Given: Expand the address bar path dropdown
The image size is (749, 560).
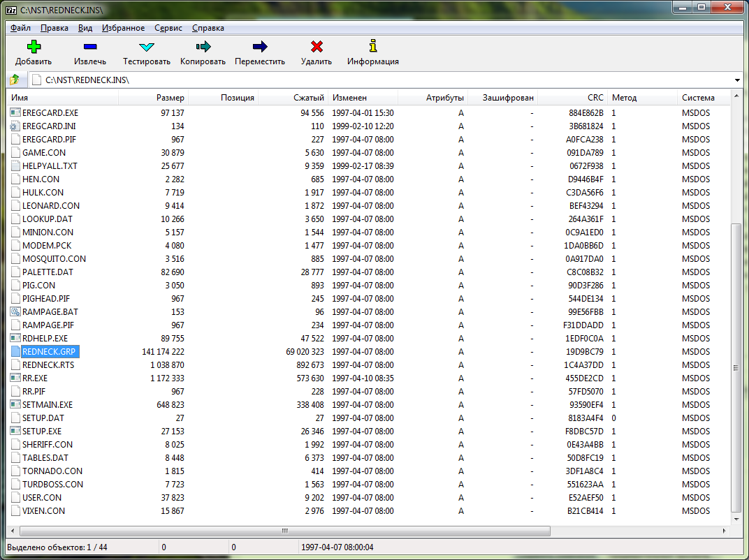Looking at the screenshot, I should (737, 80).
